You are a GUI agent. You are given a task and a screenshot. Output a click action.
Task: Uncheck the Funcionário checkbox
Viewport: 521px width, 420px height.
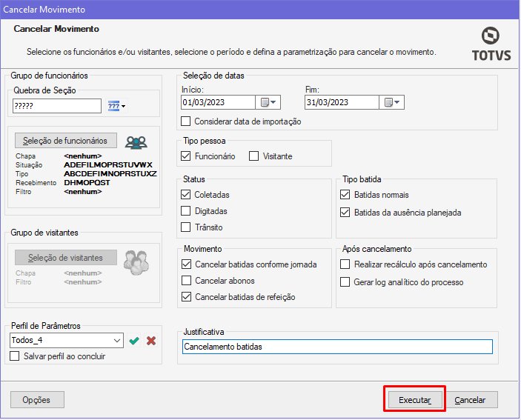pos(186,156)
